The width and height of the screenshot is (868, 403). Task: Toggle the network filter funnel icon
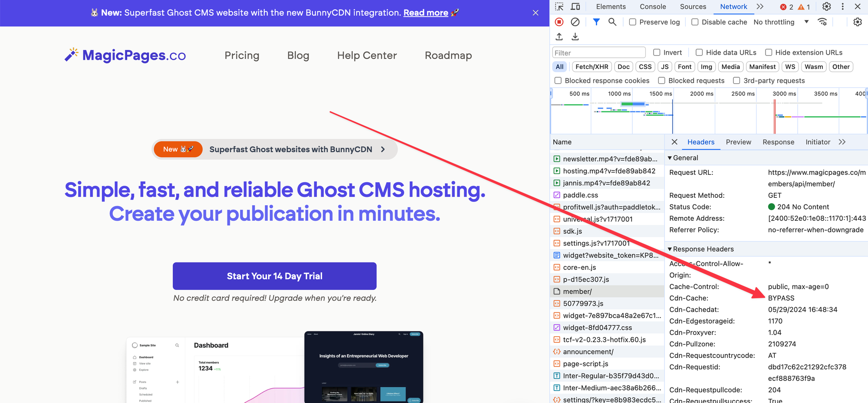click(596, 22)
